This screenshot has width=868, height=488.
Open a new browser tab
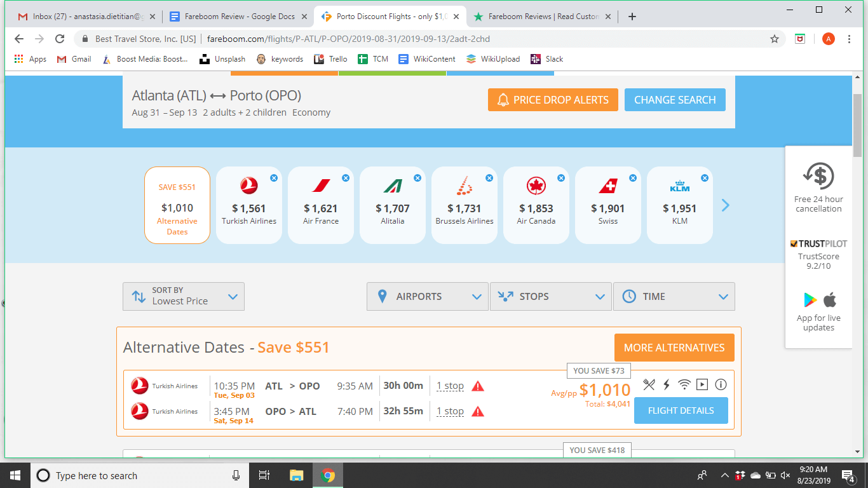[632, 17]
